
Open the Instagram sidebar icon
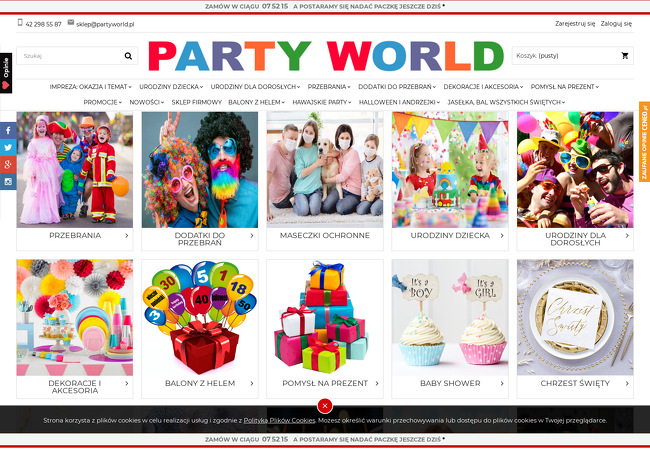[8, 181]
